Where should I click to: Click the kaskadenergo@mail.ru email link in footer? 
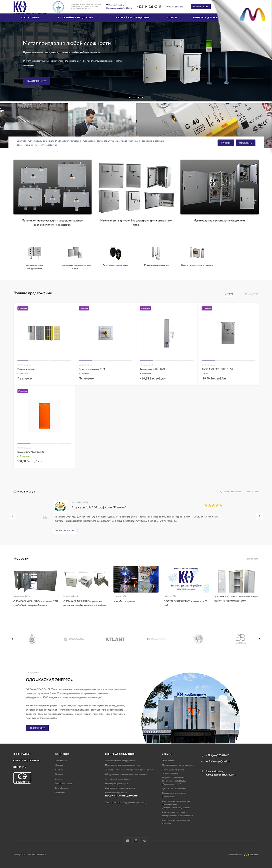pyautogui.click(x=218, y=761)
